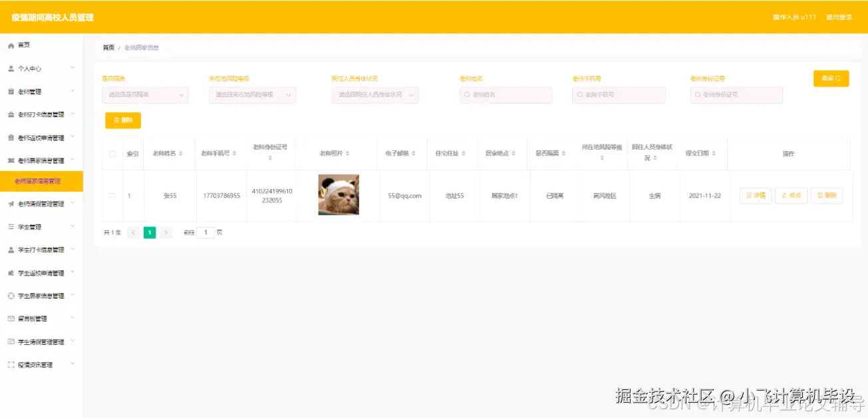Select the highlighted 老师居家信息管理 submenu item

click(x=41, y=181)
